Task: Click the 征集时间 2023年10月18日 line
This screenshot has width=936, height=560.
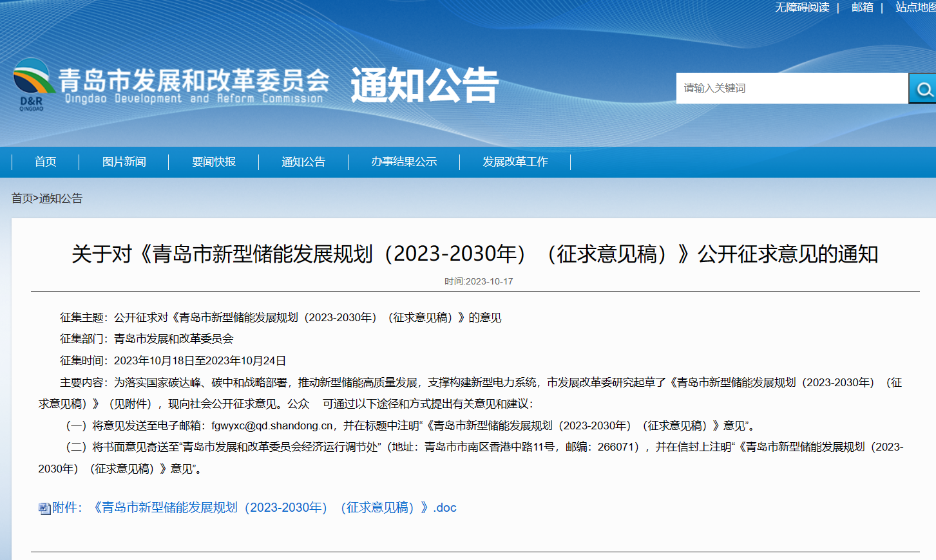Action: pyautogui.click(x=173, y=360)
